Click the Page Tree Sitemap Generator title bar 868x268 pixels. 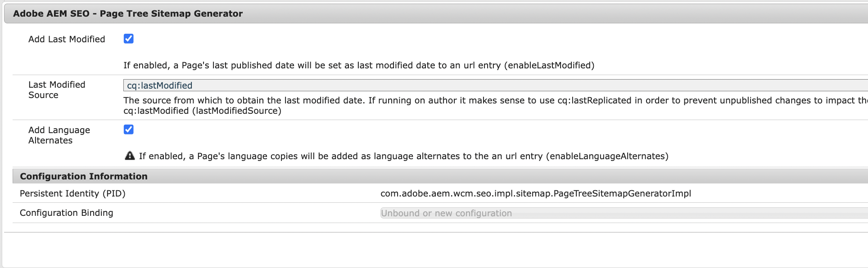click(x=128, y=13)
